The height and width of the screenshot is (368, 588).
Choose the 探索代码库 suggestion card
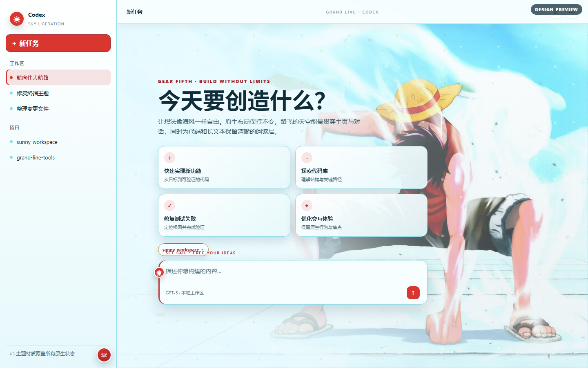[x=361, y=168]
